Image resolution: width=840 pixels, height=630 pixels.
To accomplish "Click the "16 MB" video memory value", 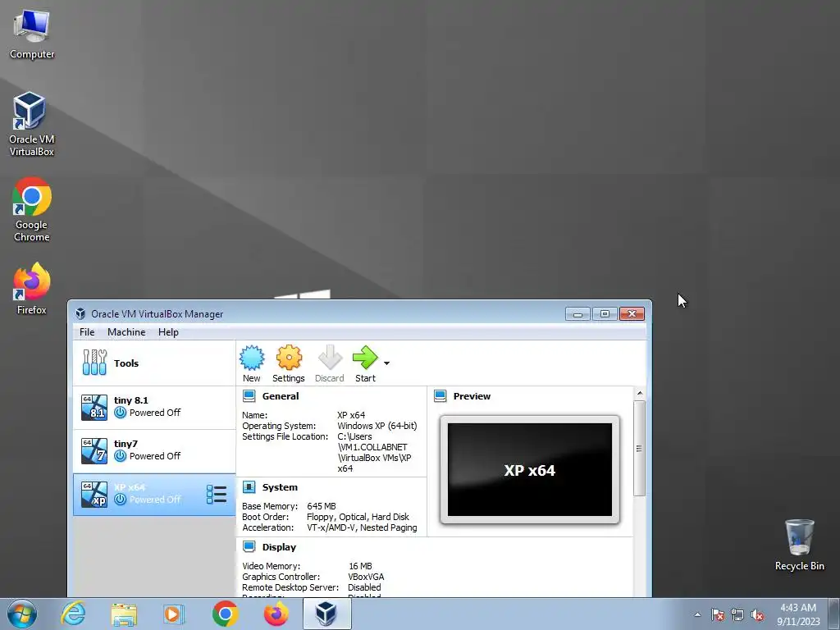I will click(360, 566).
